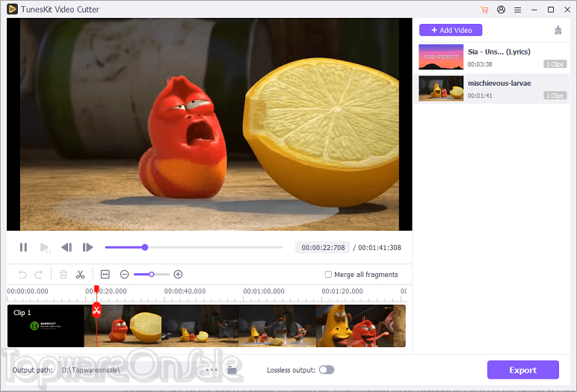Clear the video list with broom icon
Viewport: 577px width, 392px height.
click(x=558, y=30)
